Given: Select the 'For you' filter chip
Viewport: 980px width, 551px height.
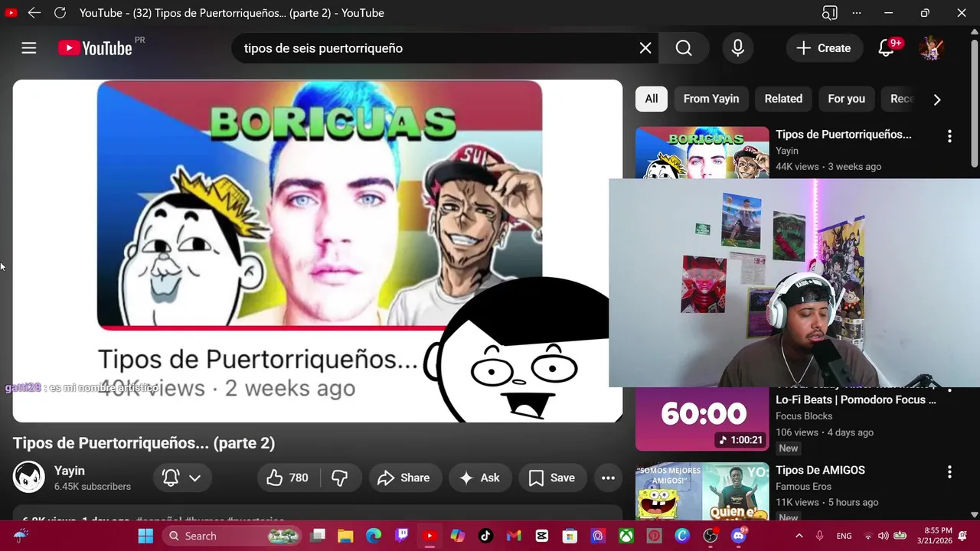Looking at the screenshot, I should pyautogui.click(x=846, y=99).
